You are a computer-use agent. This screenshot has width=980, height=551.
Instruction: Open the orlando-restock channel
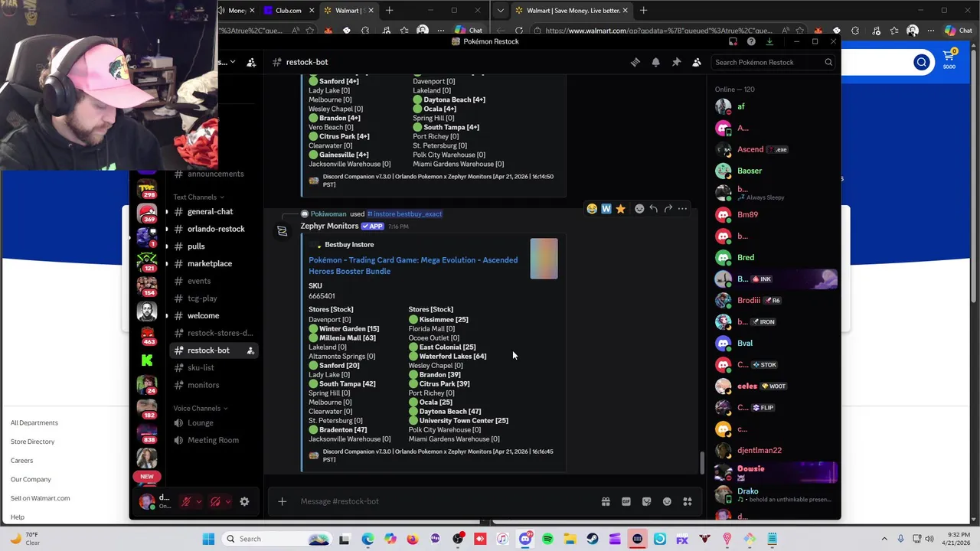[x=216, y=229]
